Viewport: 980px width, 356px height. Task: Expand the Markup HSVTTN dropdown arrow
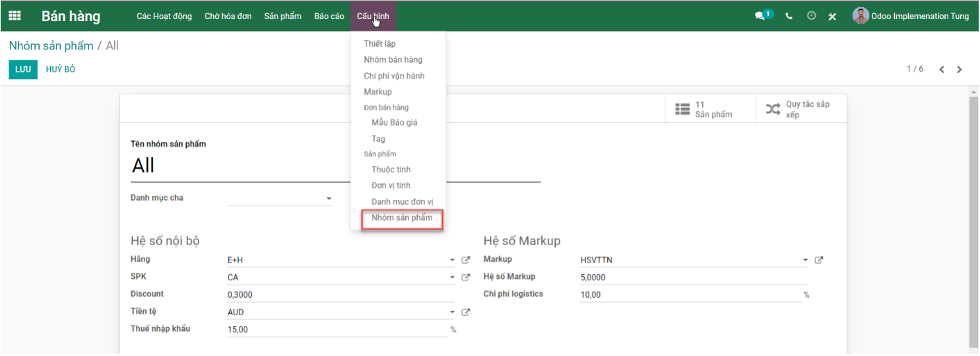[805, 260]
